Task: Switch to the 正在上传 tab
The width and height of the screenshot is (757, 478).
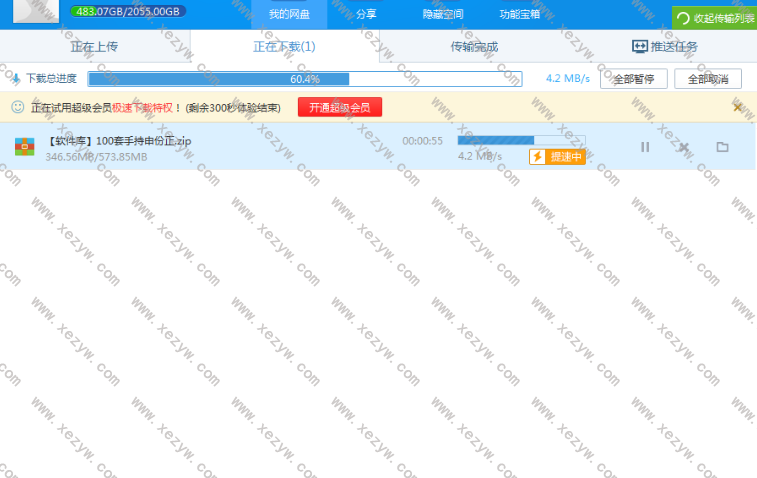Action: [95, 47]
